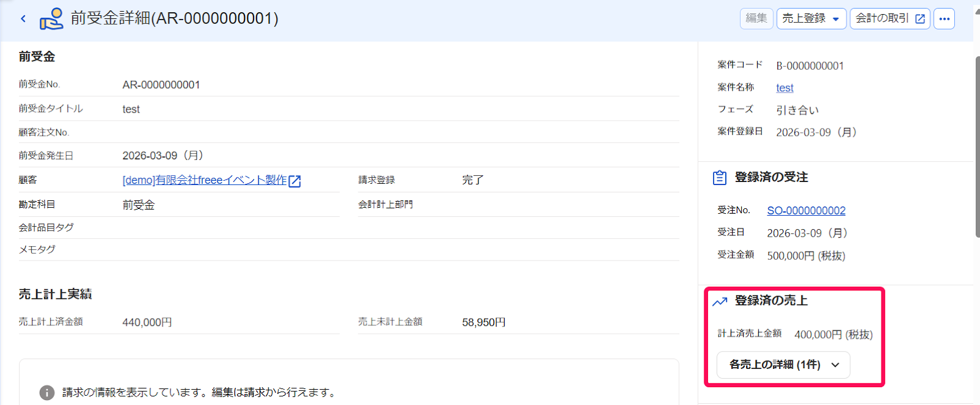Image resolution: width=980 pixels, height=405 pixels.
Task: Click the external-link icon beside customer name
Action: (x=295, y=181)
